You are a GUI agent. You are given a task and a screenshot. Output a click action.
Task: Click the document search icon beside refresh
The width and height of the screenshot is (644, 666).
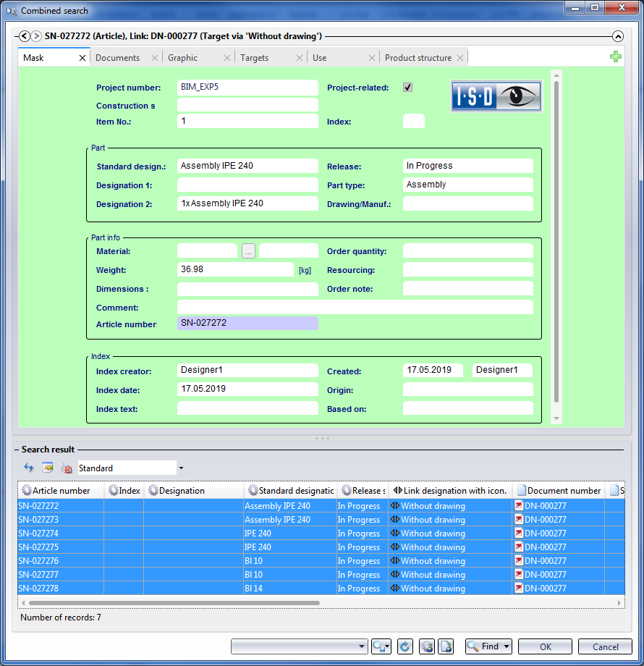446,646
